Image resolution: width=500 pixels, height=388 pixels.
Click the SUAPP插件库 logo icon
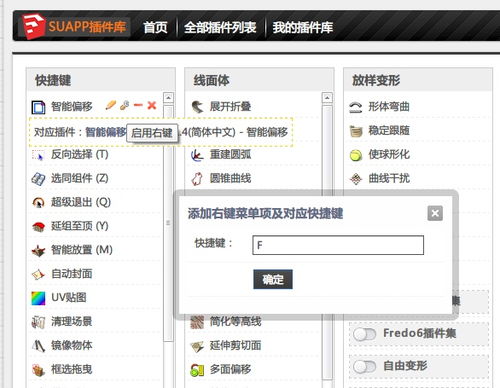click(33, 26)
